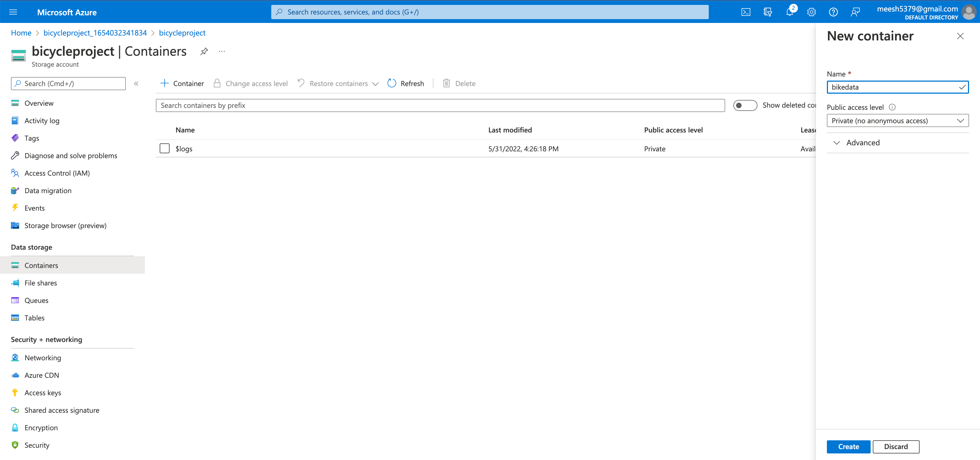
Task: Click the help question mark icon
Action: pyautogui.click(x=833, y=12)
